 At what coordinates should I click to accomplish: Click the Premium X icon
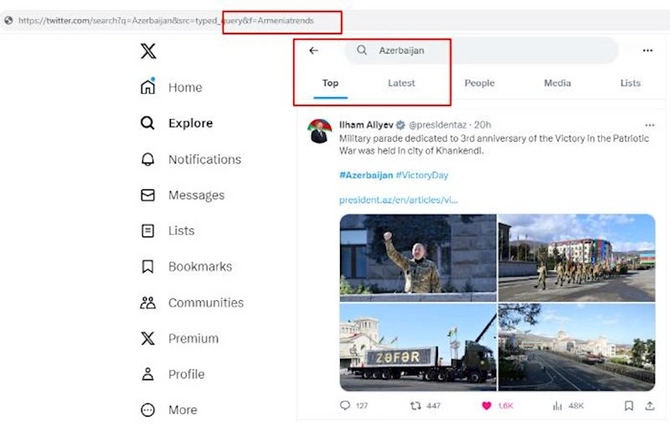[x=148, y=338]
